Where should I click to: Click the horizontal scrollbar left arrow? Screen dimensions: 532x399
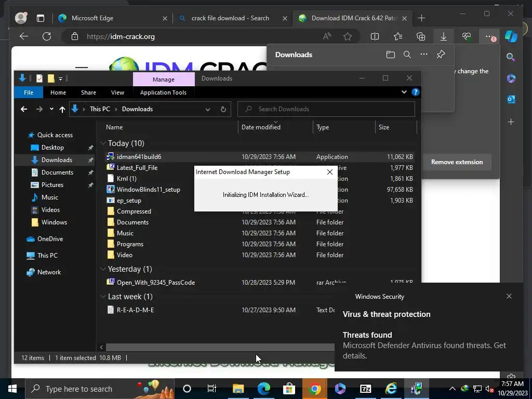(x=101, y=347)
